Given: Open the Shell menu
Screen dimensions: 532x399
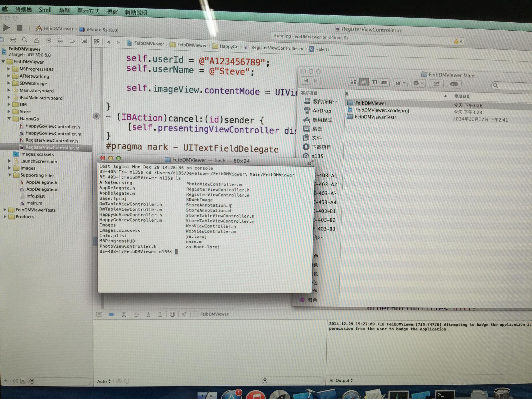Looking at the screenshot, I should [x=45, y=10].
